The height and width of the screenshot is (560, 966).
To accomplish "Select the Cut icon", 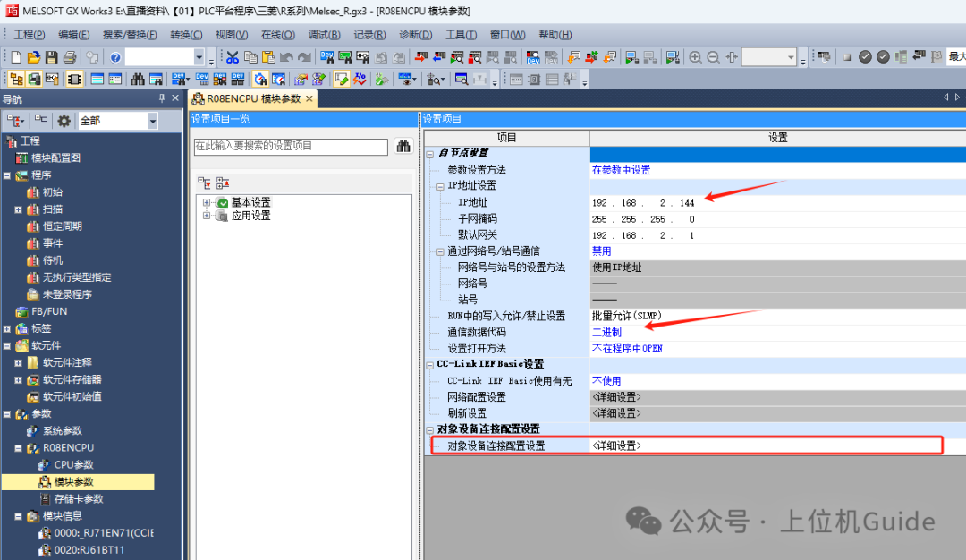I will 233,56.
